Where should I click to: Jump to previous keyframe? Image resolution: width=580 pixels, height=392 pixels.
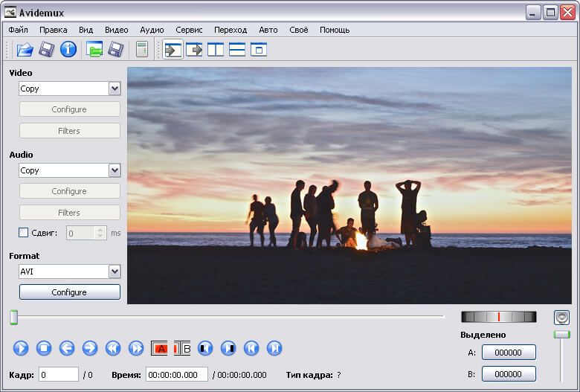click(113, 348)
